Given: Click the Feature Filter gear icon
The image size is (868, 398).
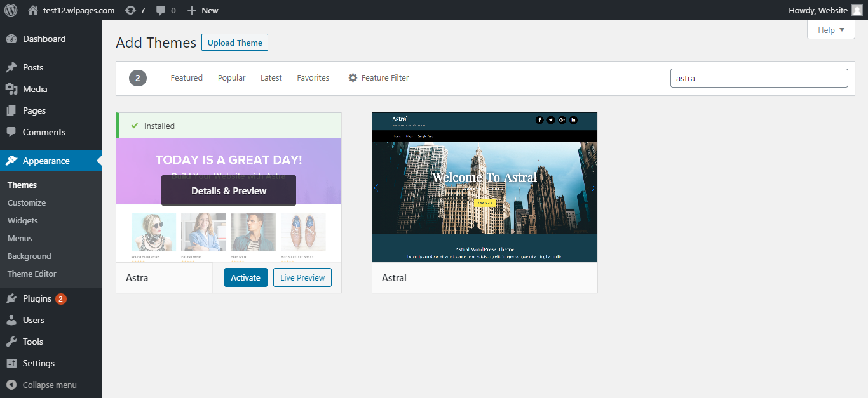Looking at the screenshot, I should pyautogui.click(x=353, y=78).
